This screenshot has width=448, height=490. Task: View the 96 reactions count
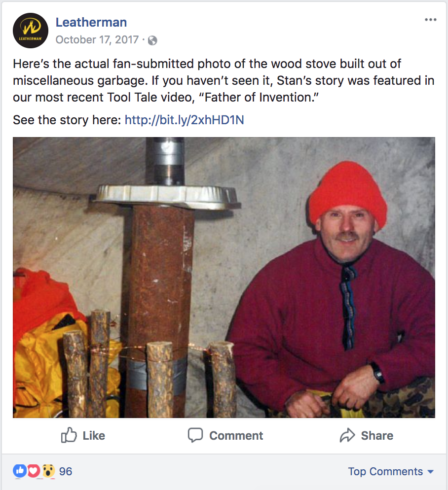coord(66,471)
